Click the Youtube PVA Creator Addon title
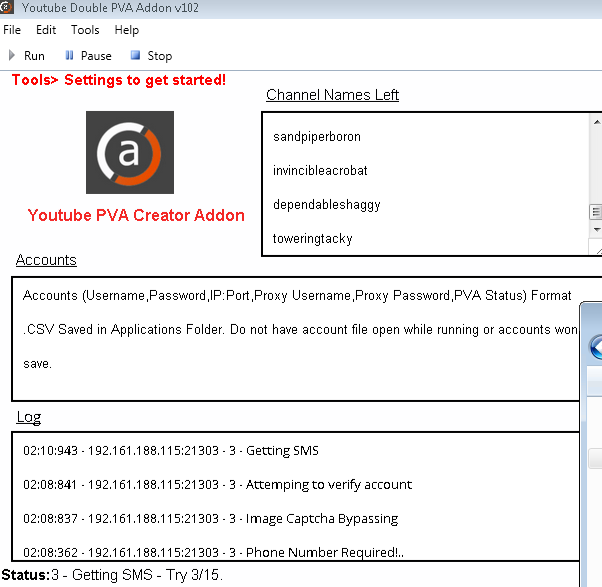This screenshot has height=587, width=602. [136, 215]
